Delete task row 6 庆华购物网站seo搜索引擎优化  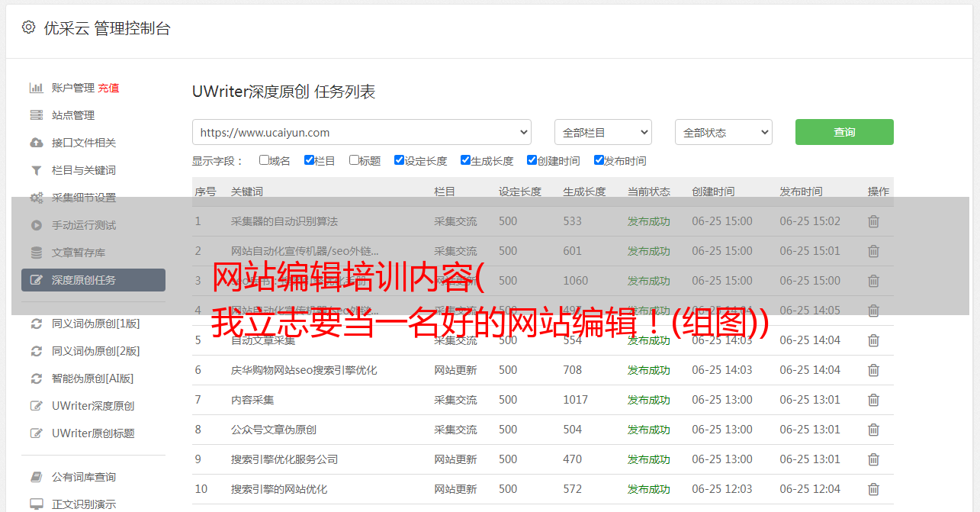tap(874, 370)
